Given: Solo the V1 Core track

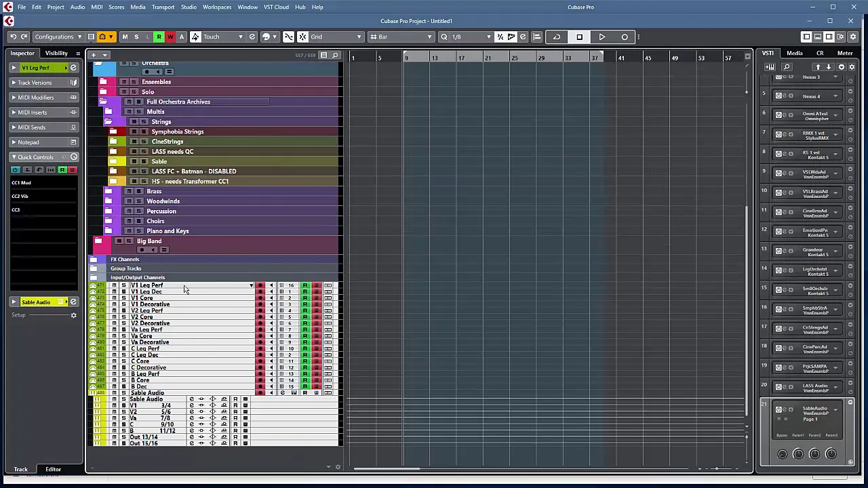Looking at the screenshot, I should click(x=123, y=298).
